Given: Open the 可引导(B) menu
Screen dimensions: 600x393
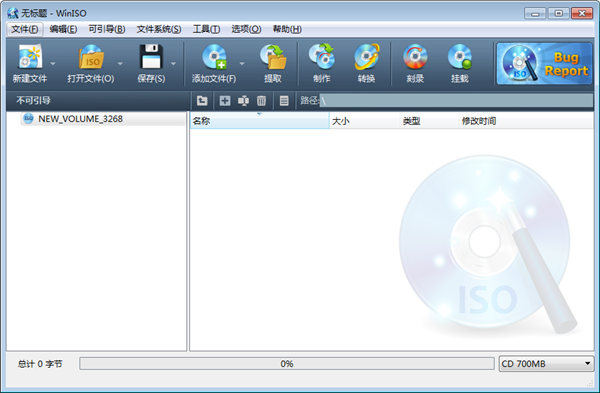Looking at the screenshot, I should (x=107, y=29).
